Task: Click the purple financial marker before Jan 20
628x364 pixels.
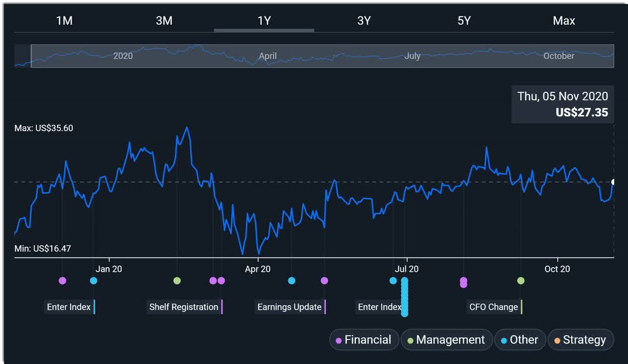Action: pyautogui.click(x=62, y=281)
